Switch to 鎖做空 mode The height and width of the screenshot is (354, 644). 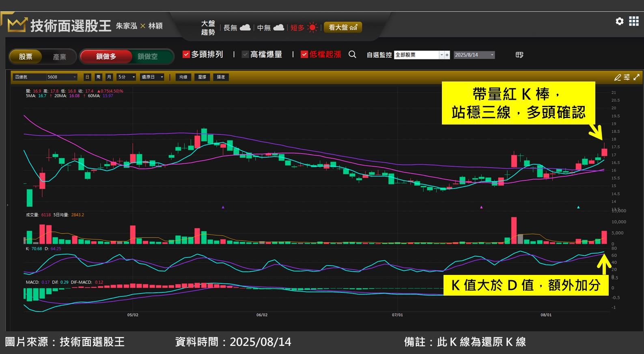click(x=147, y=56)
